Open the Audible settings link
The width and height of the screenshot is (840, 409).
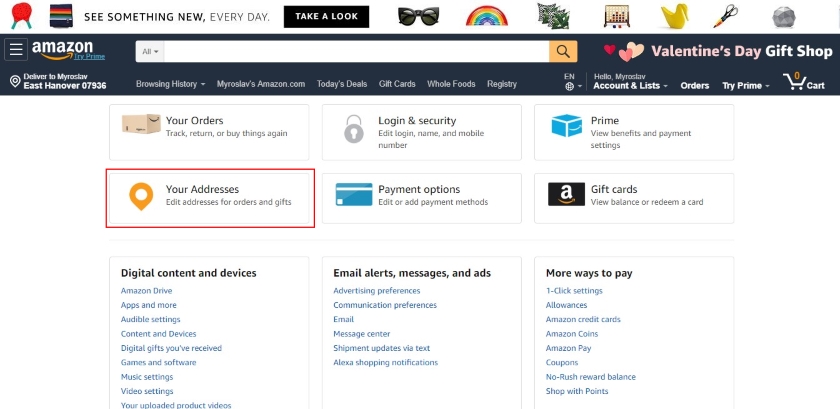(x=151, y=319)
